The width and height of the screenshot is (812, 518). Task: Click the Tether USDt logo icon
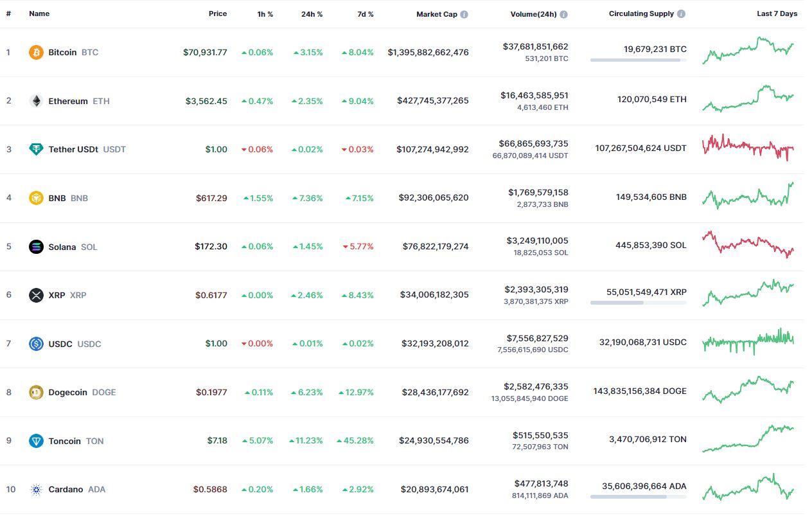[x=37, y=149]
